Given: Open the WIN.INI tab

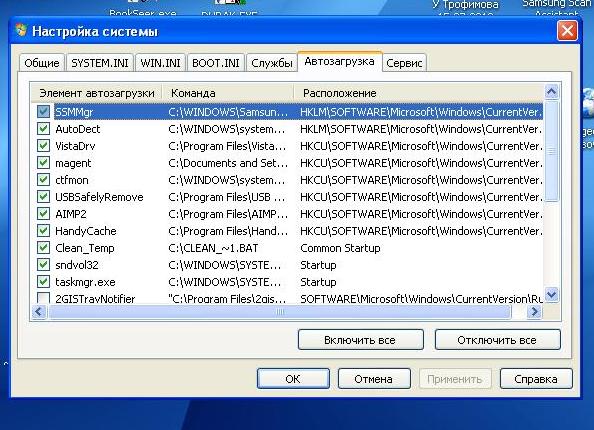Looking at the screenshot, I should (x=160, y=63).
